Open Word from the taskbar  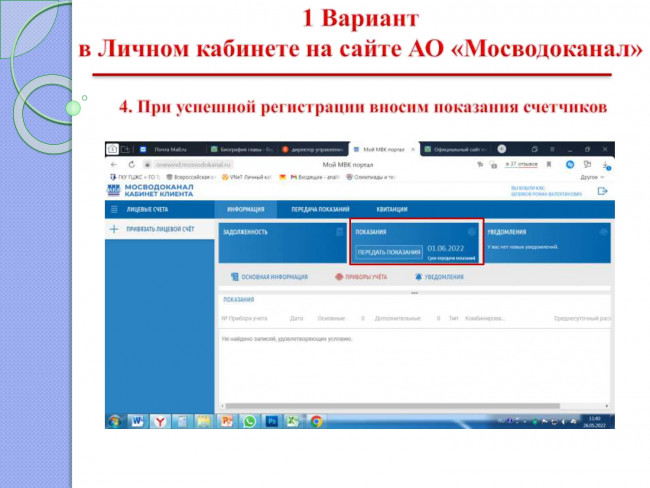coord(137,421)
